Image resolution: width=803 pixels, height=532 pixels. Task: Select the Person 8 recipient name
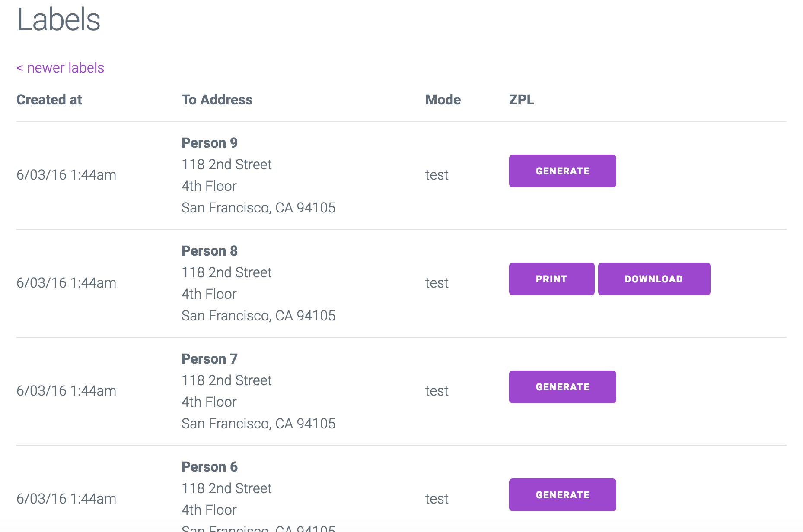(210, 251)
